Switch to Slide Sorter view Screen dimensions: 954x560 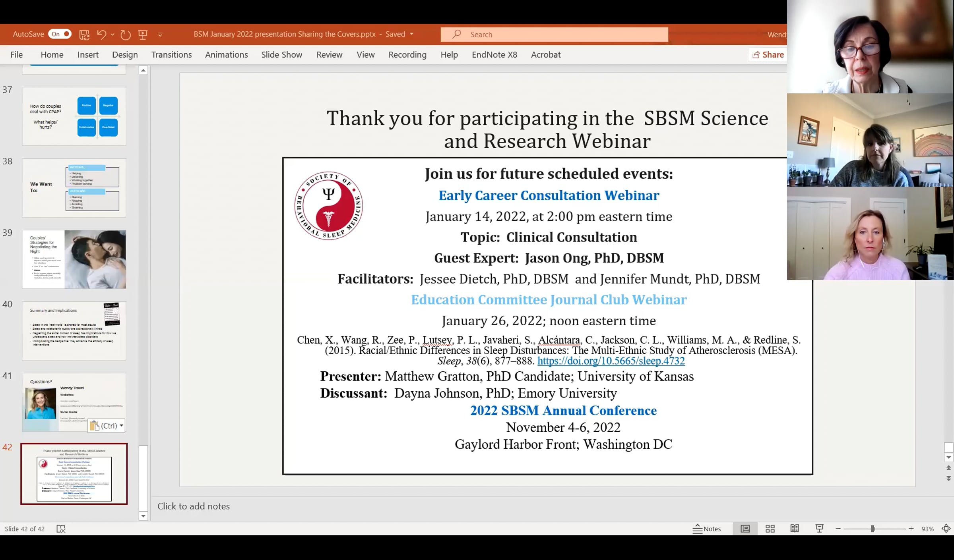point(770,529)
